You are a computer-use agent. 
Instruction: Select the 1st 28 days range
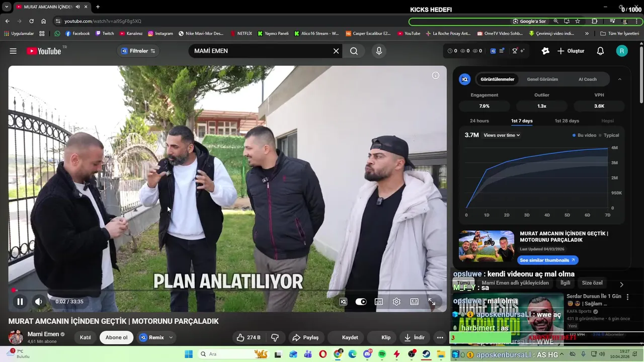pyautogui.click(x=567, y=121)
